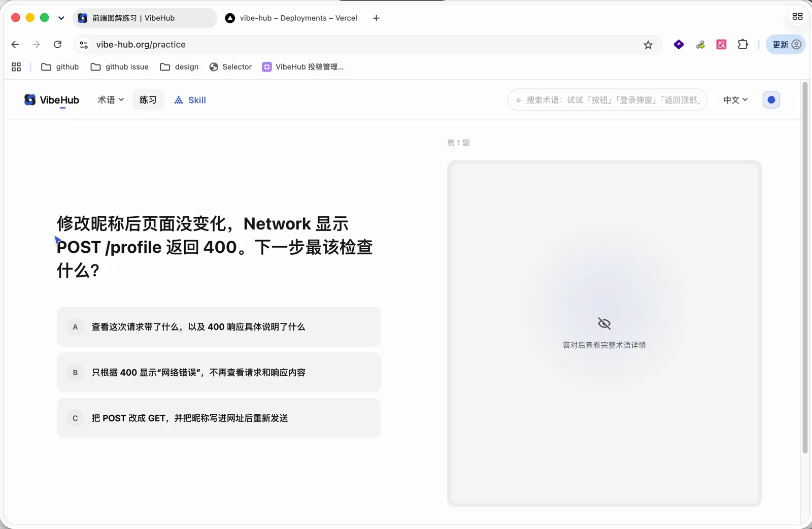This screenshot has width=812, height=529.
Task: Open the design bookmark folder
Action: [179, 67]
